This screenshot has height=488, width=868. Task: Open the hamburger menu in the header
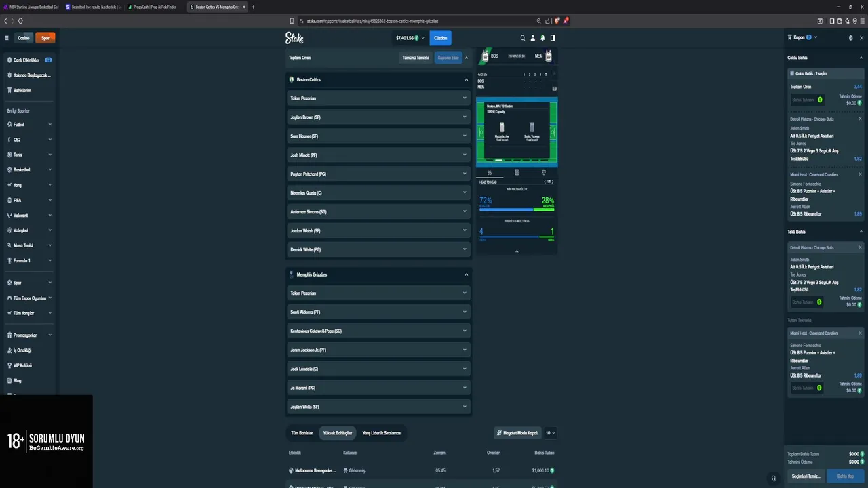click(7, 38)
